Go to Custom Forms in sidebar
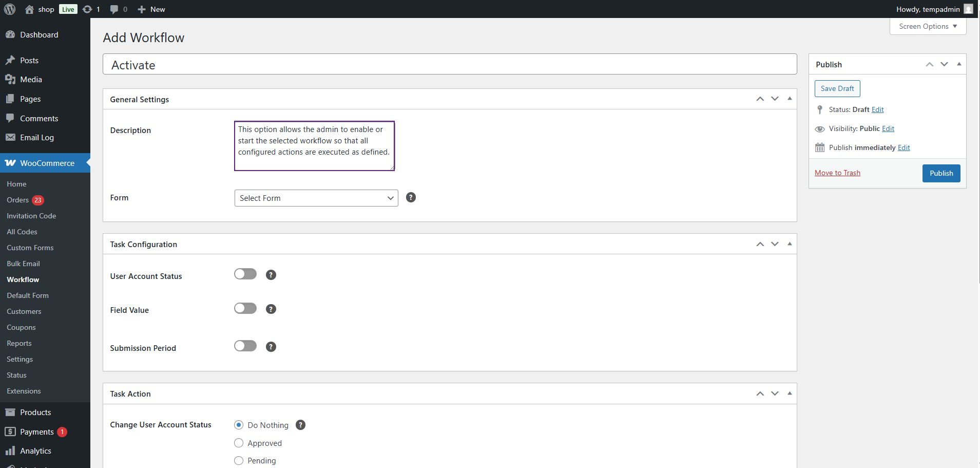This screenshot has width=980, height=468. tap(30, 248)
